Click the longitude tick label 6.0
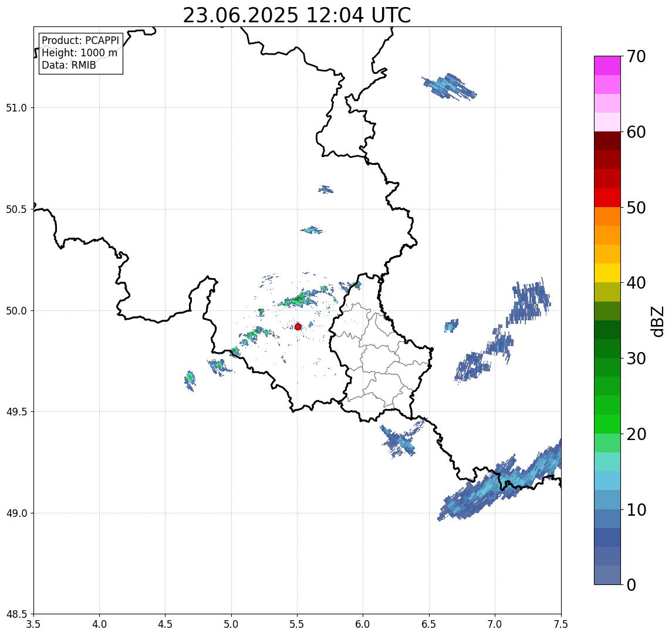 [363, 624]
